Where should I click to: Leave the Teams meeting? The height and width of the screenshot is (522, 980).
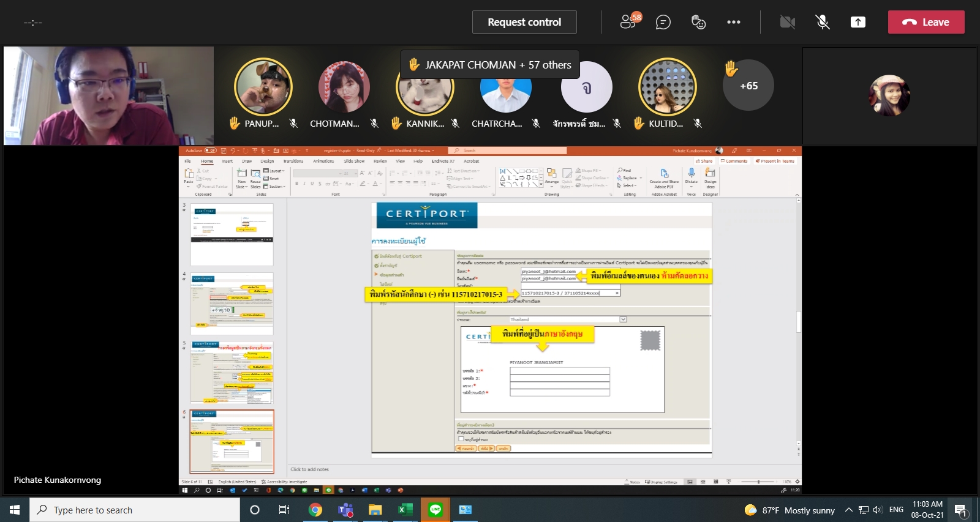tap(926, 22)
